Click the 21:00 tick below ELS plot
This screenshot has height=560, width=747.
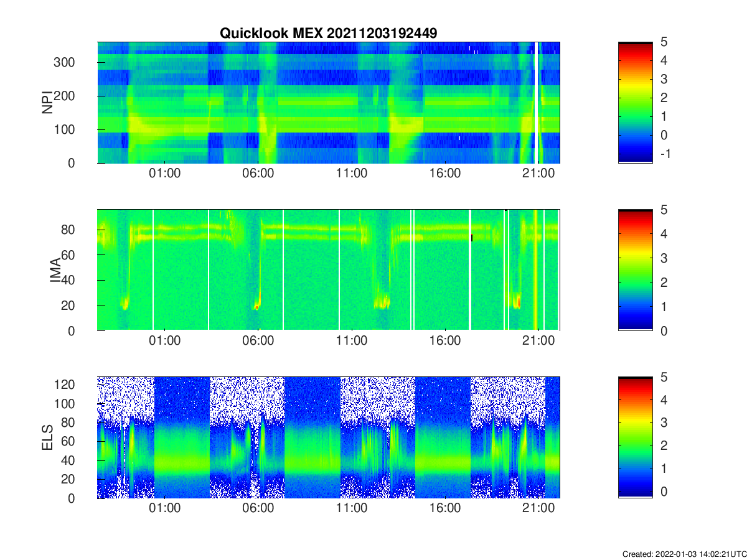click(538, 508)
